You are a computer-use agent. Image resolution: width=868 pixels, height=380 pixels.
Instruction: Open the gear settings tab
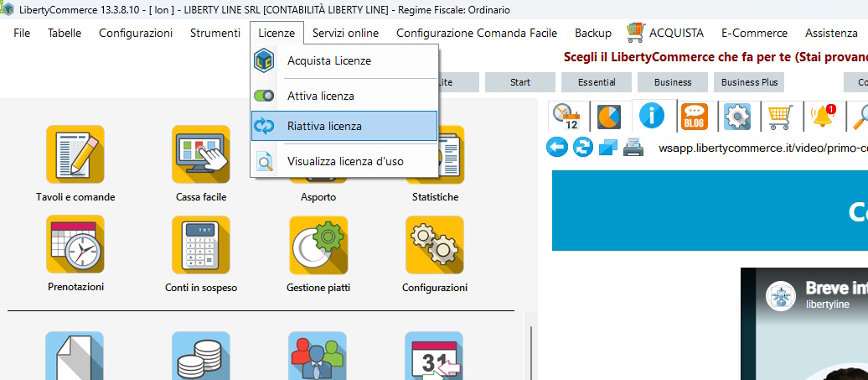pyautogui.click(x=737, y=117)
